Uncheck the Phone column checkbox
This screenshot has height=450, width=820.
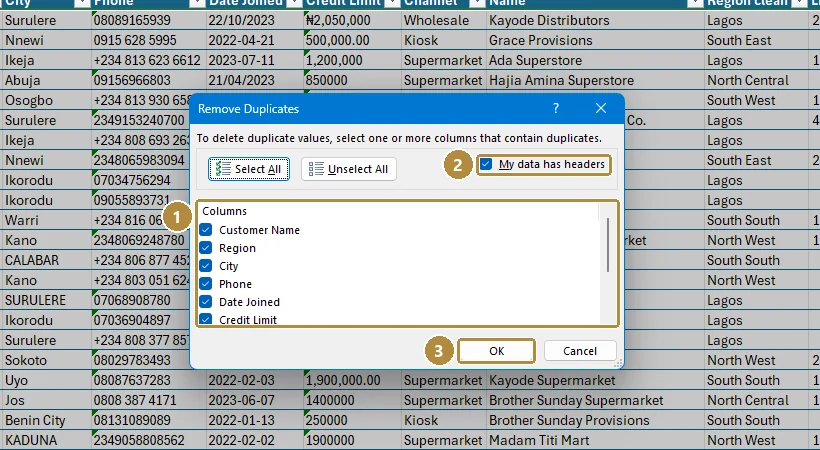coord(206,284)
